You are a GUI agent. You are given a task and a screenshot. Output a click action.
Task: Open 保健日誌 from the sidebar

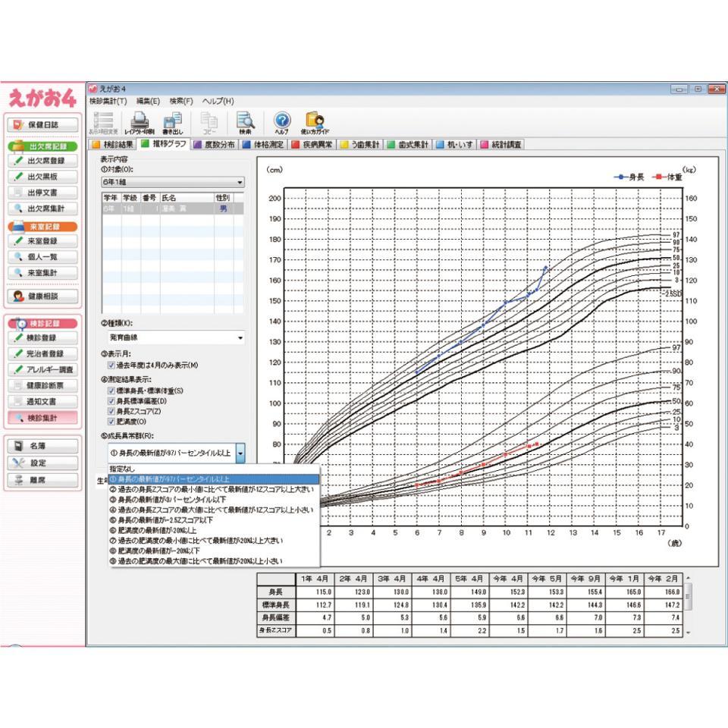tap(43, 124)
